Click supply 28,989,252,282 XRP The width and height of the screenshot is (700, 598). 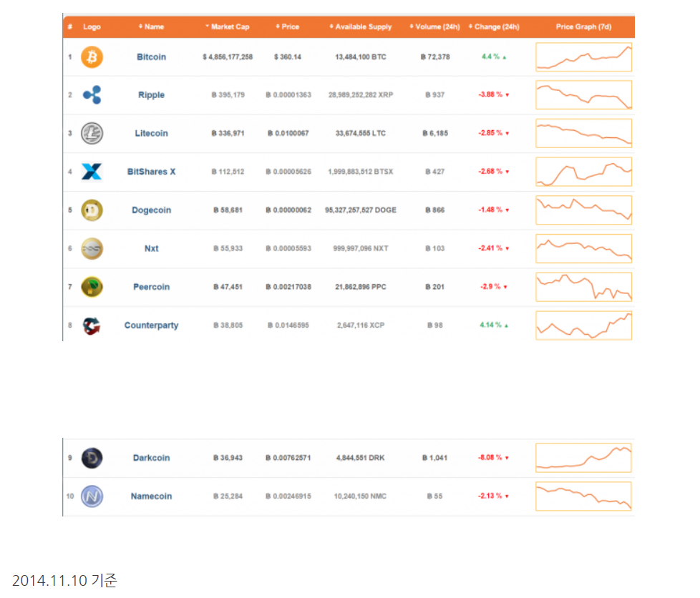pyautogui.click(x=361, y=95)
